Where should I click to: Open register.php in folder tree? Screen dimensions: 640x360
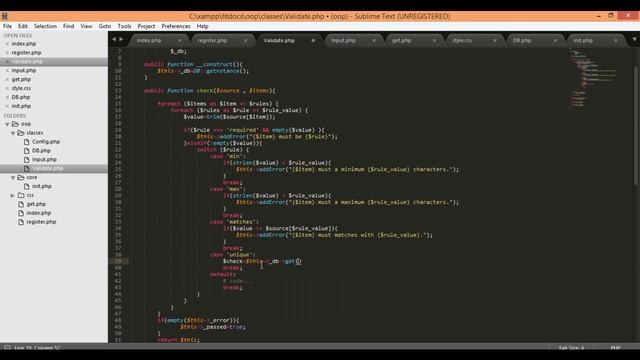point(41,222)
